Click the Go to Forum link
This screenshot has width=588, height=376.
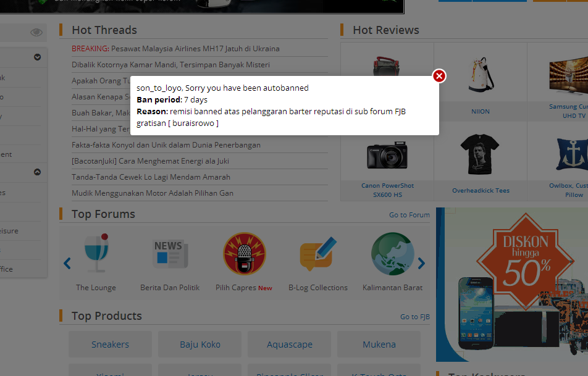(x=409, y=215)
